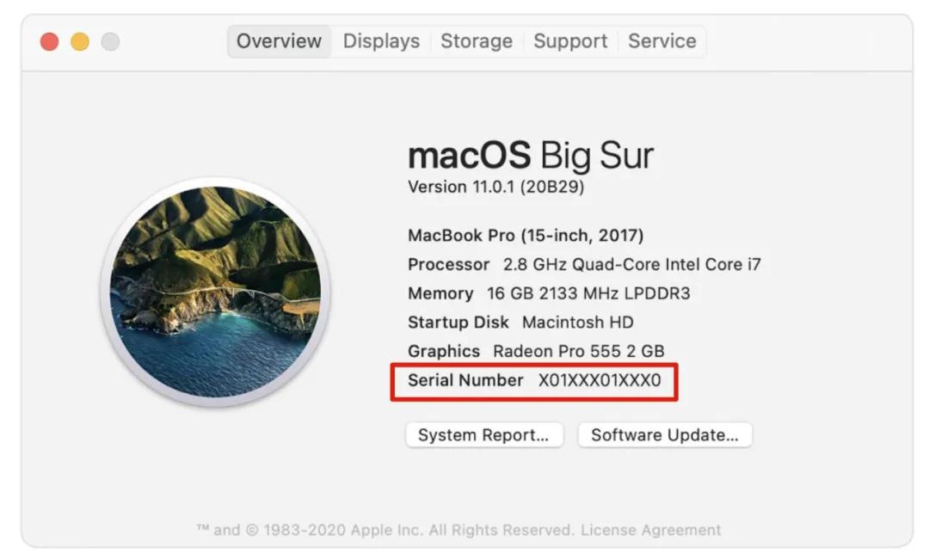Screen dimensions: 929x560
Task: Open the License Agreement link
Action: pos(650,530)
